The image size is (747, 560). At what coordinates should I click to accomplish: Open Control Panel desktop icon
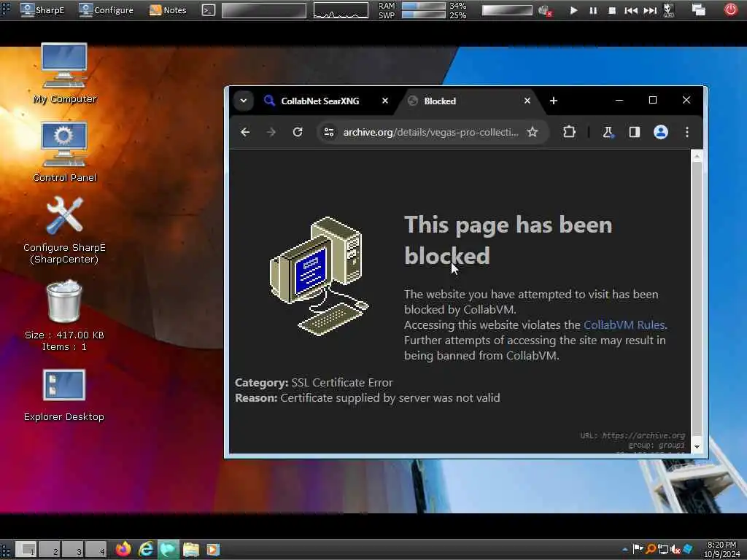tap(64, 152)
